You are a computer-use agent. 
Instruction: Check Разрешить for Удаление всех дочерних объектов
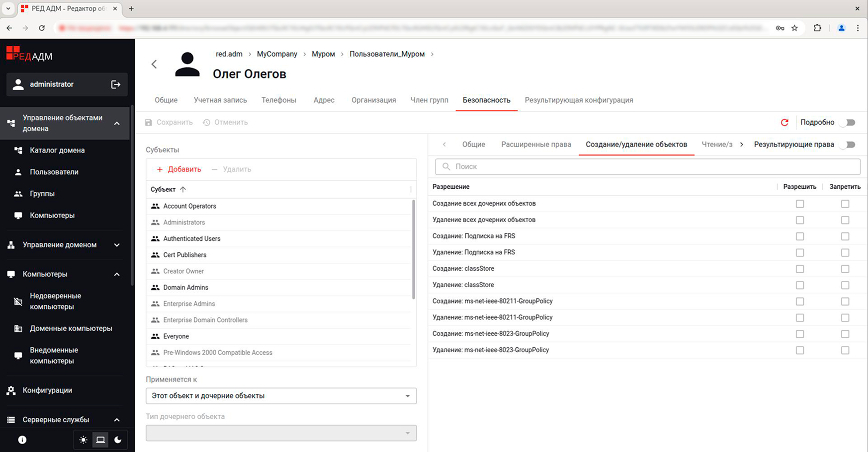pos(800,220)
